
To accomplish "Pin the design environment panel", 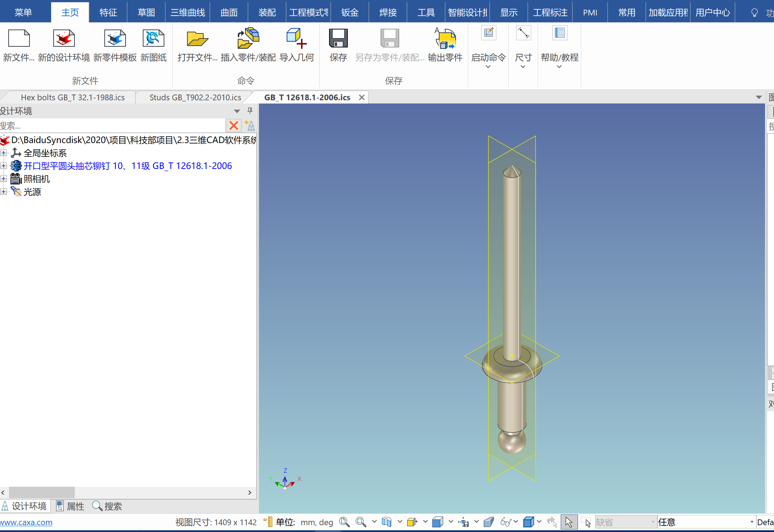I will point(250,111).
